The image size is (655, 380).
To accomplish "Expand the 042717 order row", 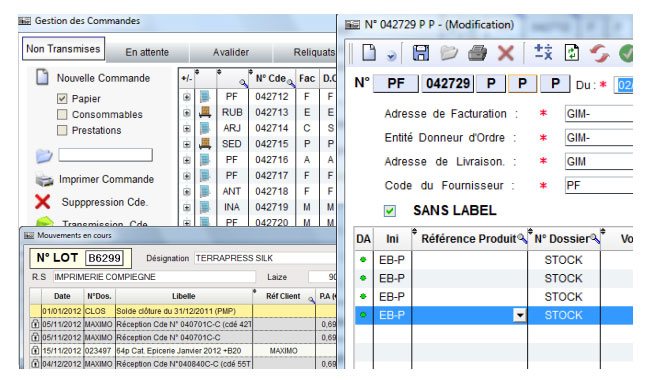I will pyautogui.click(x=186, y=176).
